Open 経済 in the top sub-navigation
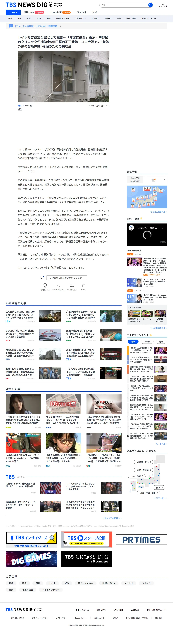Screen dimensions: 173x644 point(49,19)
